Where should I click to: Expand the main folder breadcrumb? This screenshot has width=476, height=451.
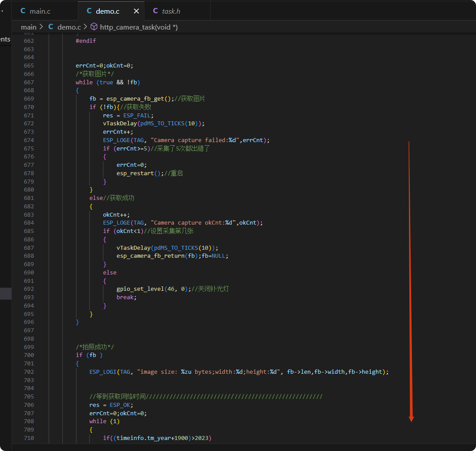click(29, 27)
